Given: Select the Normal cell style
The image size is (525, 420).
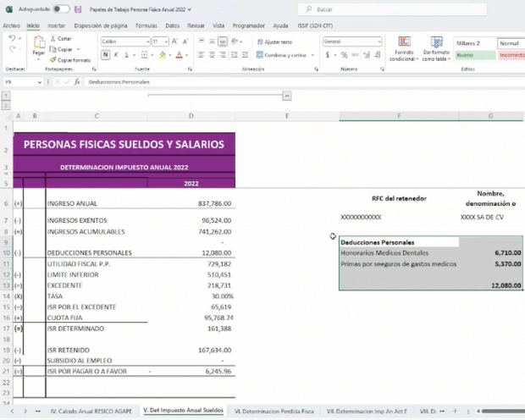Looking at the screenshot, I should (511, 43).
